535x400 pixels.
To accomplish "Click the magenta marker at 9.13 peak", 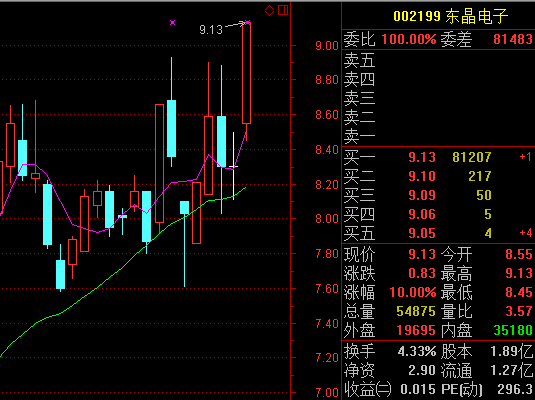I will pos(248,23).
